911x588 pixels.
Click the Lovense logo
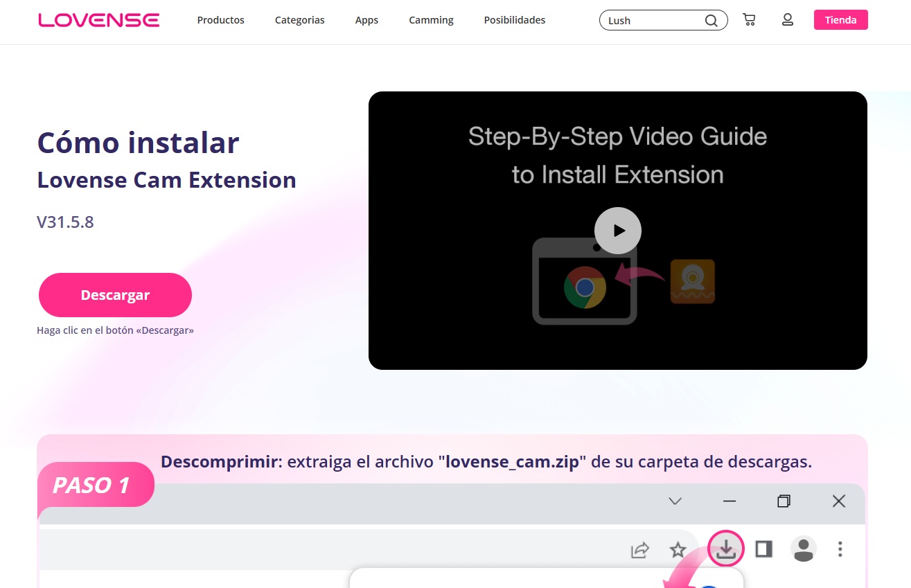coord(98,20)
